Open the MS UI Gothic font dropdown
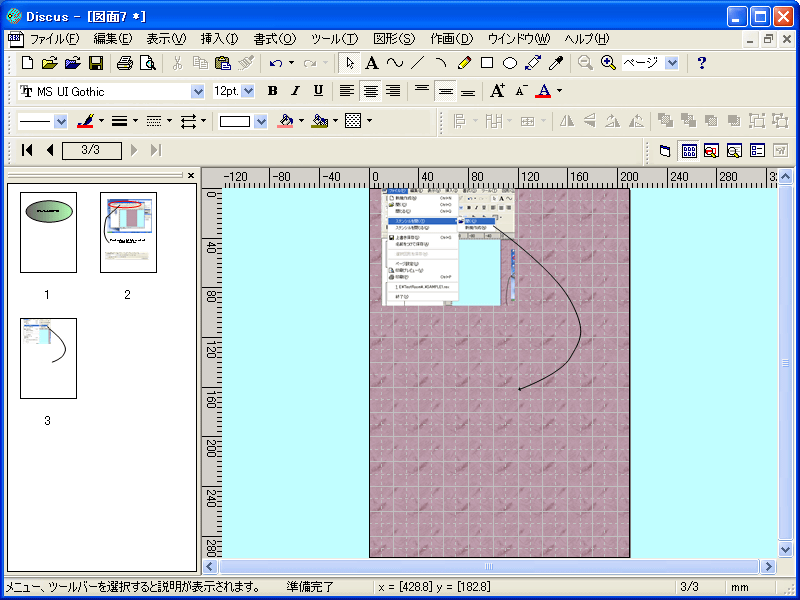 (198, 92)
